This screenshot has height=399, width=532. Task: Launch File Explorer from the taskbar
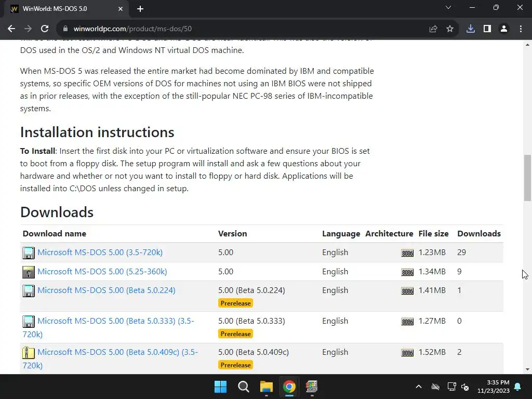pos(267,387)
